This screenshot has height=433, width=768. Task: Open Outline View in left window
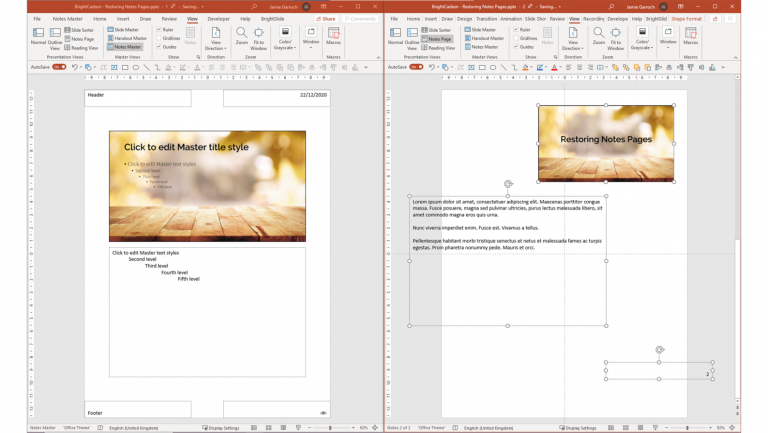point(55,39)
